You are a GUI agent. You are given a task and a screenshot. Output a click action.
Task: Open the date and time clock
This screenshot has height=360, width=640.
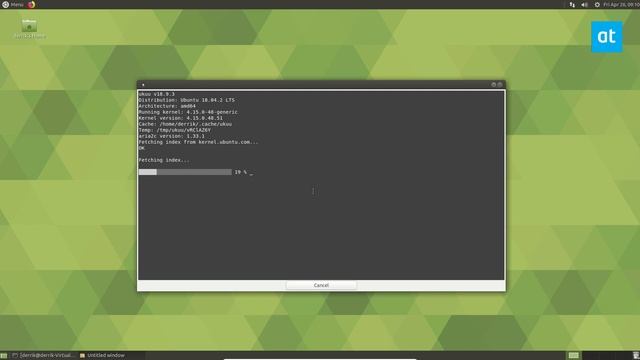click(x=621, y=4)
